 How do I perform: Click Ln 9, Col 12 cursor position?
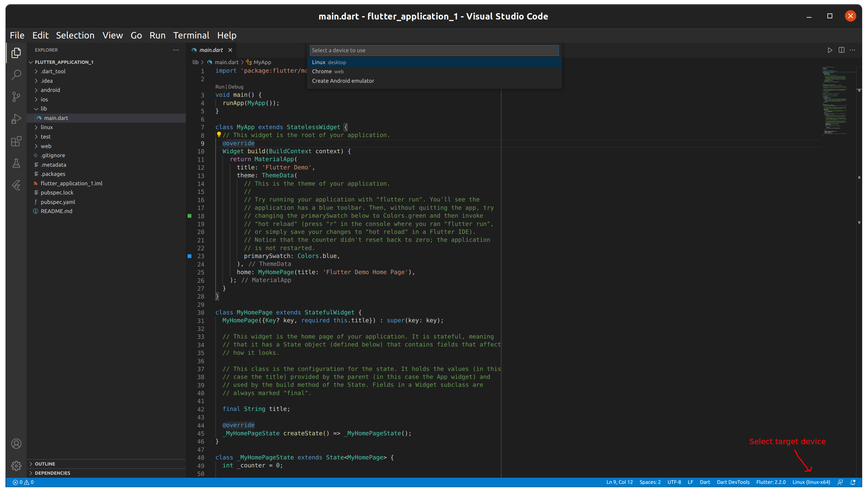point(619,482)
